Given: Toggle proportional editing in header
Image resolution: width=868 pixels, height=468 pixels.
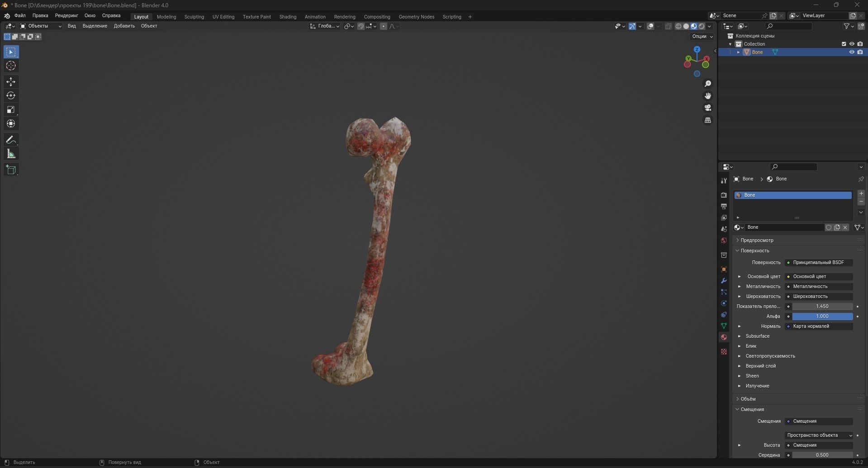Looking at the screenshot, I should click(384, 26).
